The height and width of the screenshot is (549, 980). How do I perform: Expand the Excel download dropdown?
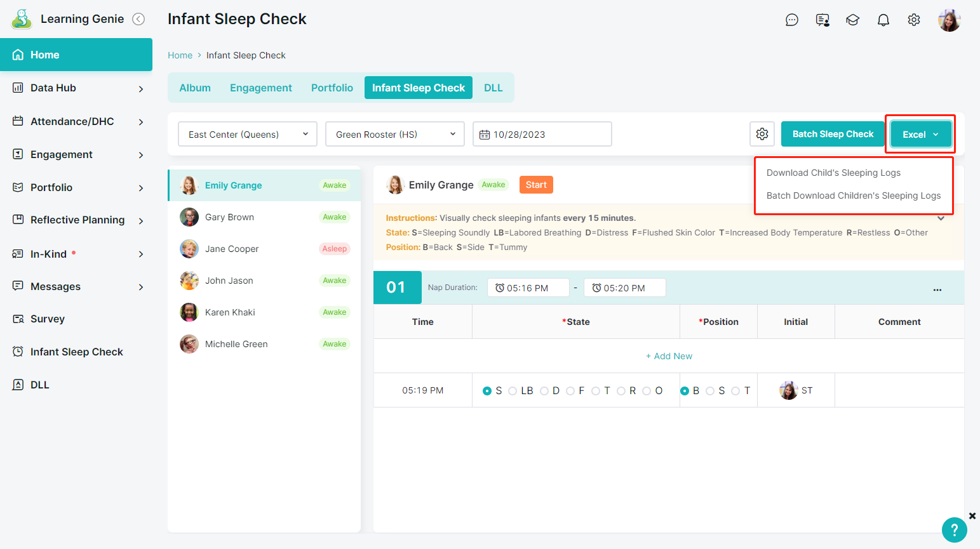tap(920, 135)
